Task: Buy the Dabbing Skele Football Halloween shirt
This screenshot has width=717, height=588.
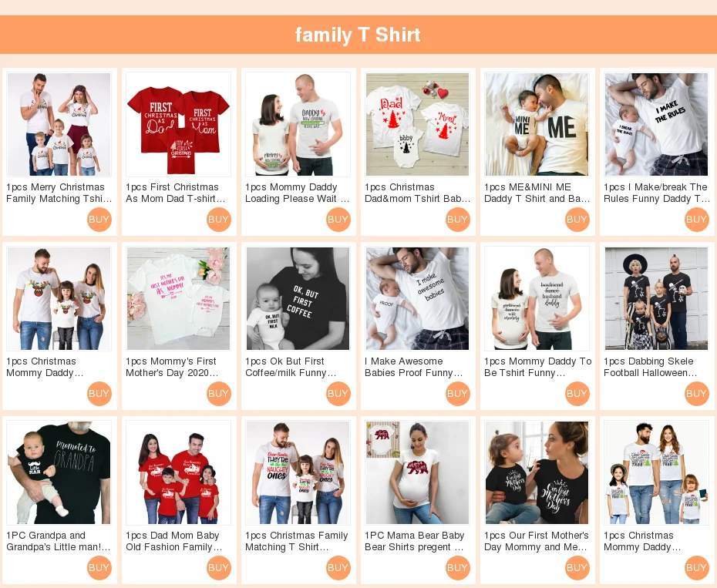Action: [x=696, y=394]
